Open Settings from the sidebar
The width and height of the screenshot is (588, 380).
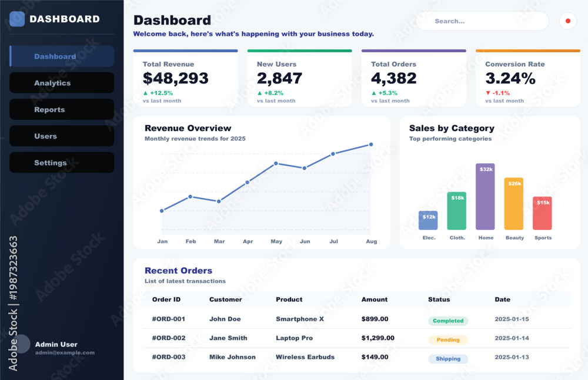pos(62,163)
